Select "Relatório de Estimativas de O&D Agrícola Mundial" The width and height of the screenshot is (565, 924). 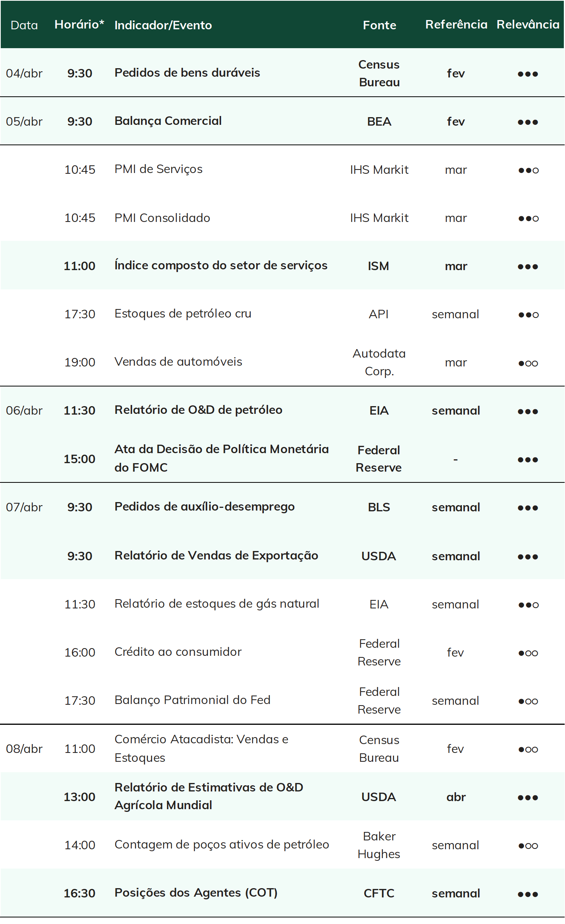209,796
